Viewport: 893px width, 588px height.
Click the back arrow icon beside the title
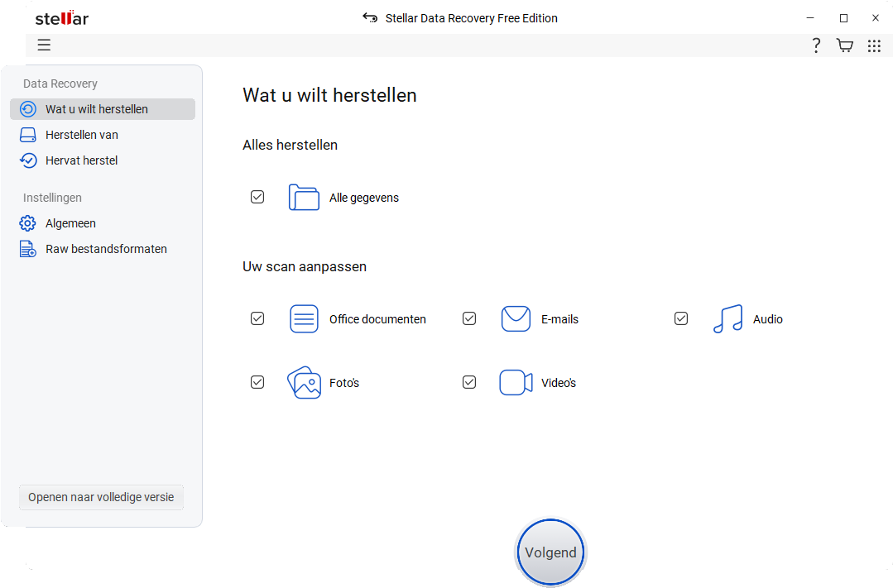pyautogui.click(x=370, y=17)
